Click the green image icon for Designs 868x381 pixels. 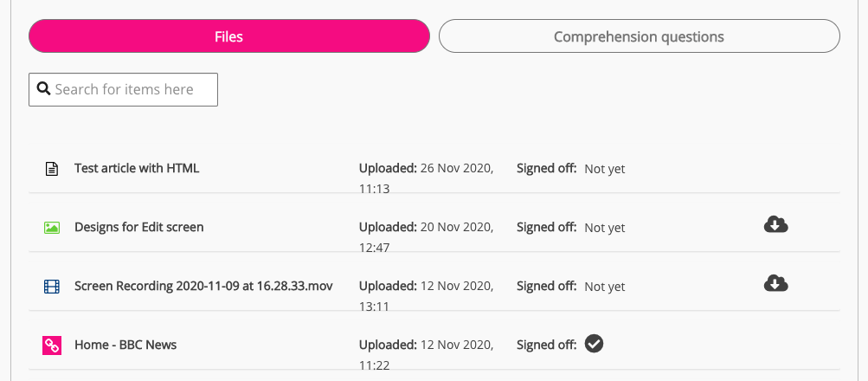52,228
